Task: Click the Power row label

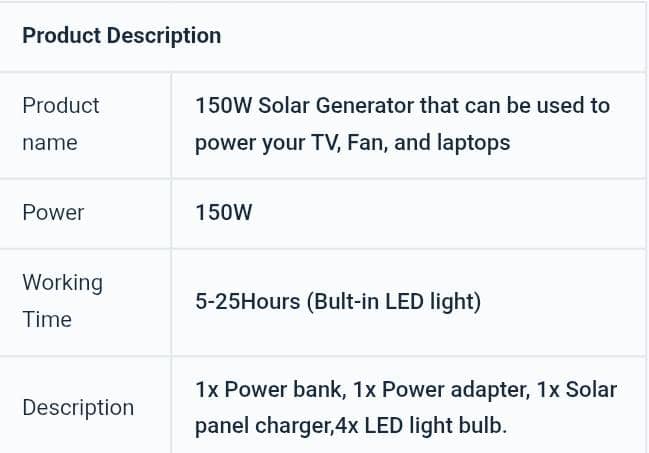Action: click(53, 213)
